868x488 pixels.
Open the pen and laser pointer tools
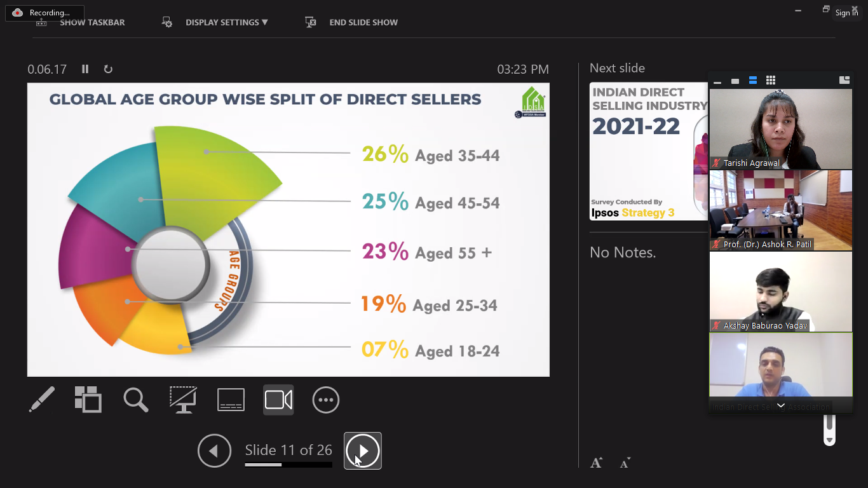click(42, 400)
